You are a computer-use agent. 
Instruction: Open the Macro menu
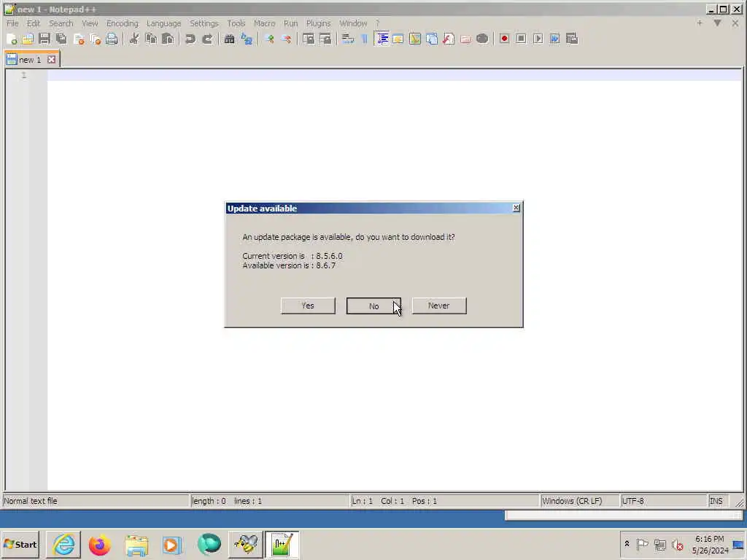pos(264,23)
